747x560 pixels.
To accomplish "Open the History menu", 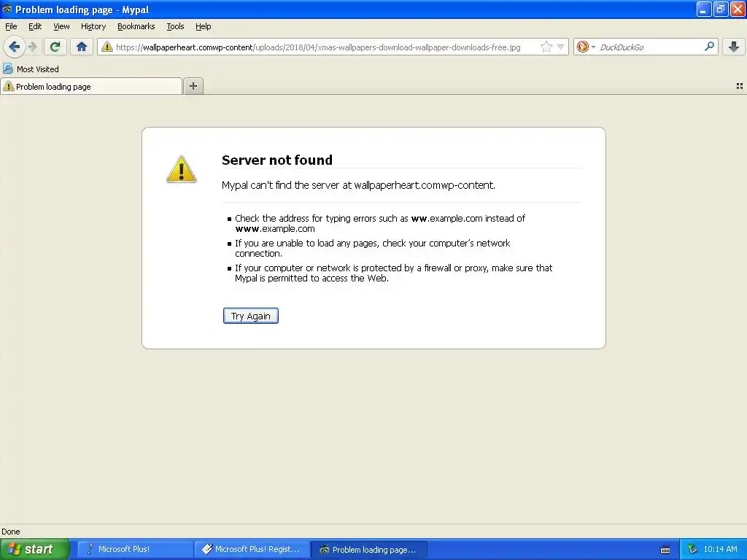I will tap(93, 26).
